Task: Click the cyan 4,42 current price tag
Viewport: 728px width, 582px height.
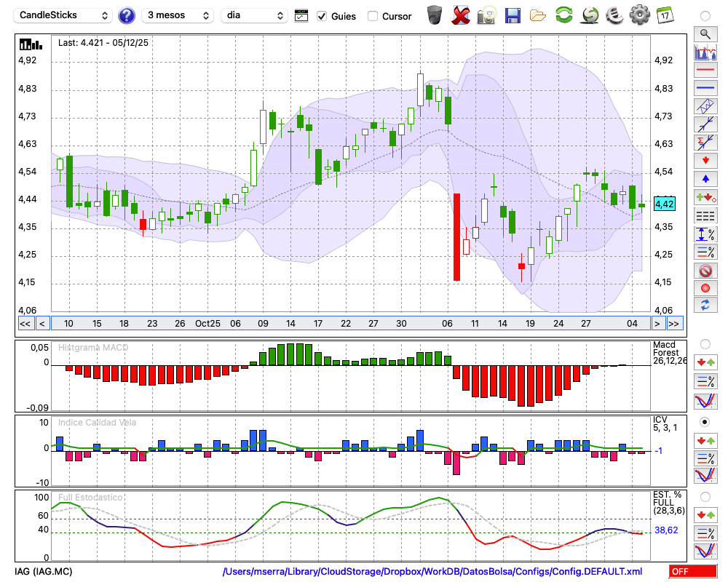Action: (664, 204)
